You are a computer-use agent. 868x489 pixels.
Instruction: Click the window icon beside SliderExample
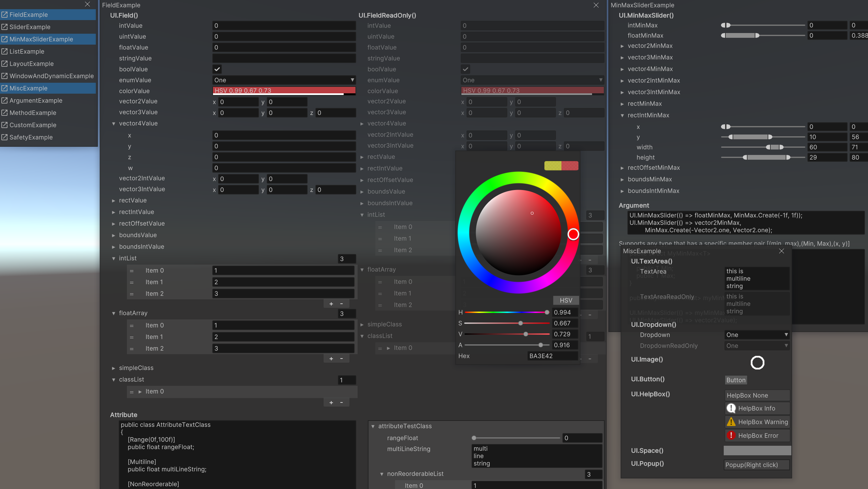coord(4,27)
